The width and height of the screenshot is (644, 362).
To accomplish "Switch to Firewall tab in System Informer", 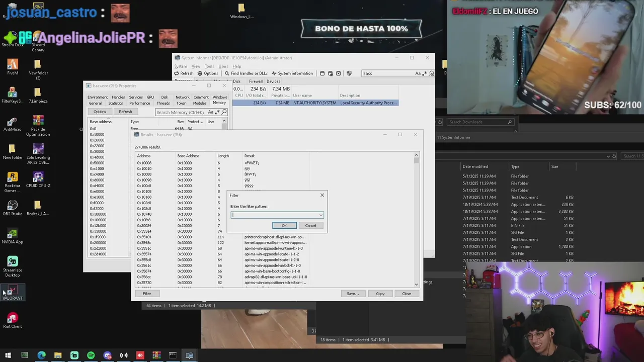I will pos(256,81).
